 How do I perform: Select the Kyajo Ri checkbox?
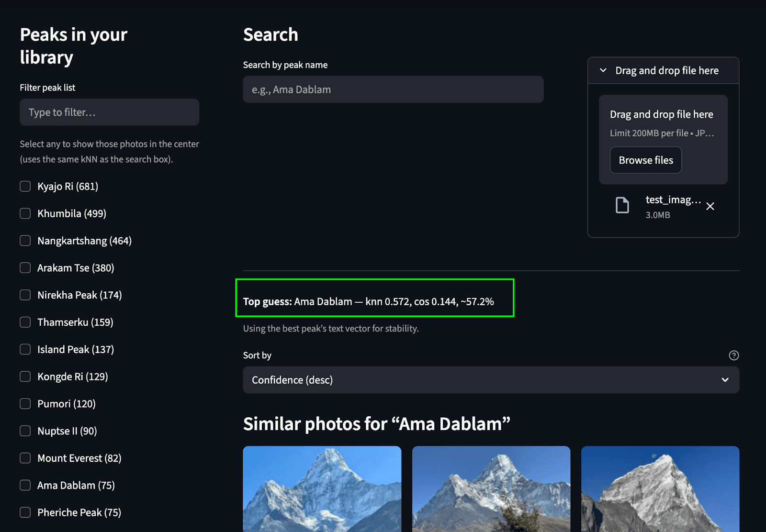(25, 186)
